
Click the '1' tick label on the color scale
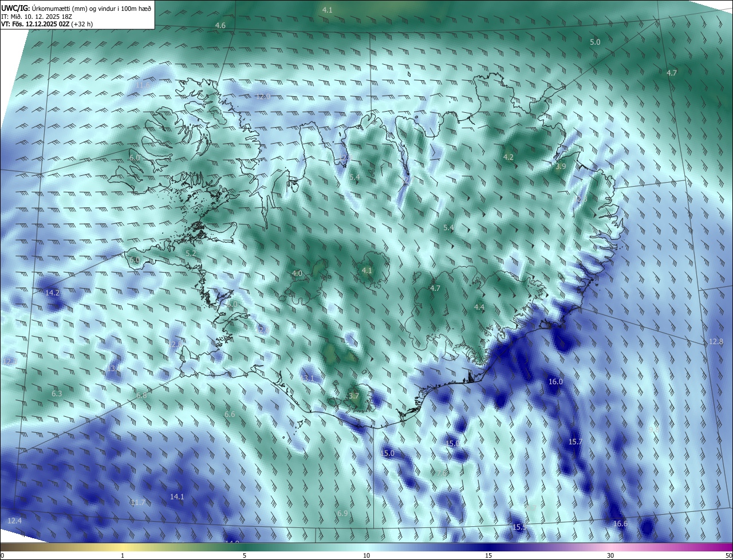(123, 556)
